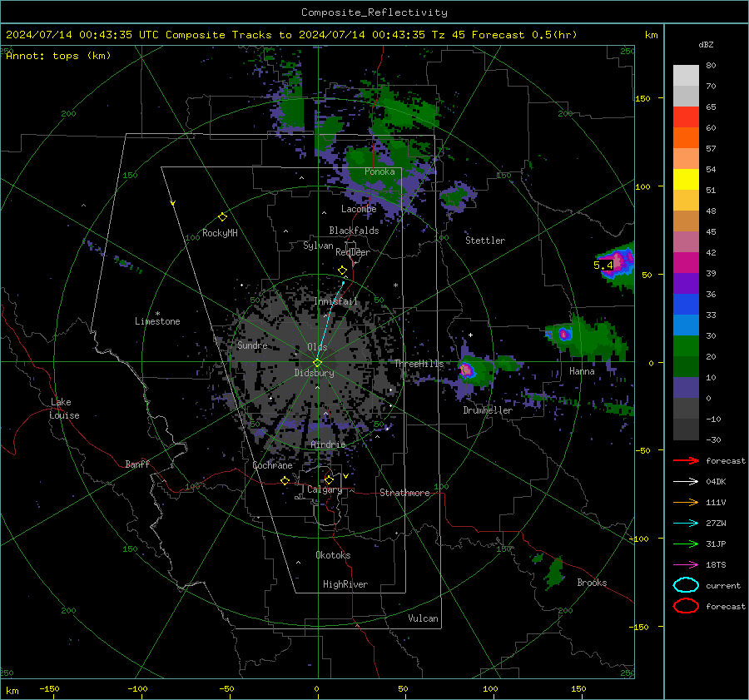Screen dimensions: 749x700
Task: Click the orange 57-60 dBZ swatch
Action: pyautogui.click(x=686, y=138)
